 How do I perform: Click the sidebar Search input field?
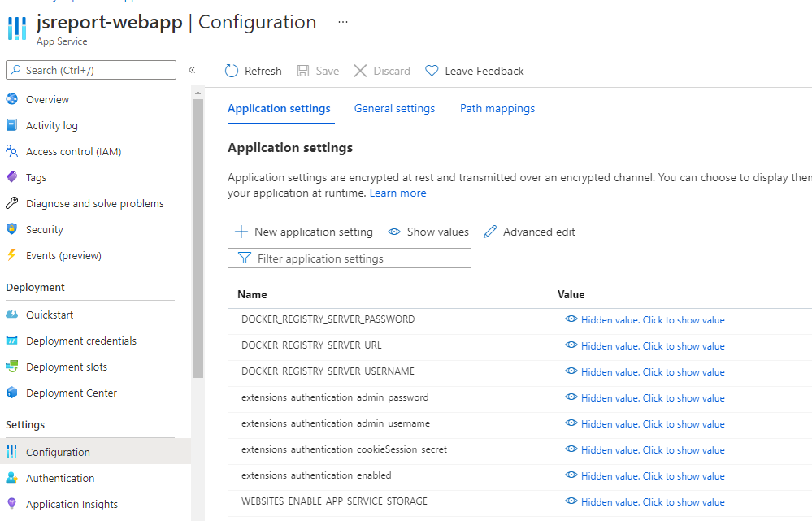tap(90, 70)
